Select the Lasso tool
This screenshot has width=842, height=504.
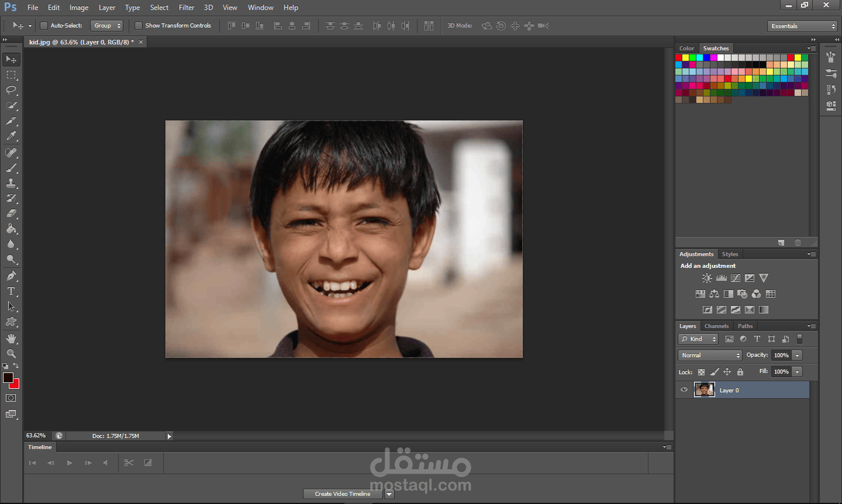(11, 90)
